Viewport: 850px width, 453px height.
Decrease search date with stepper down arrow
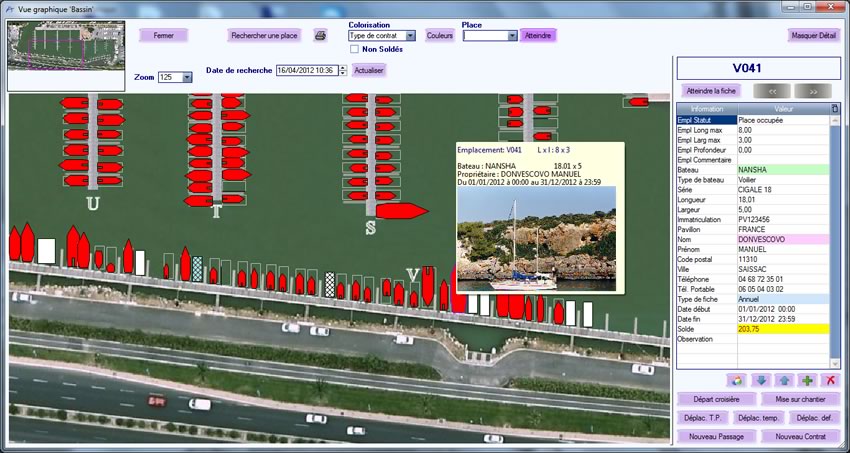(x=343, y=73)
